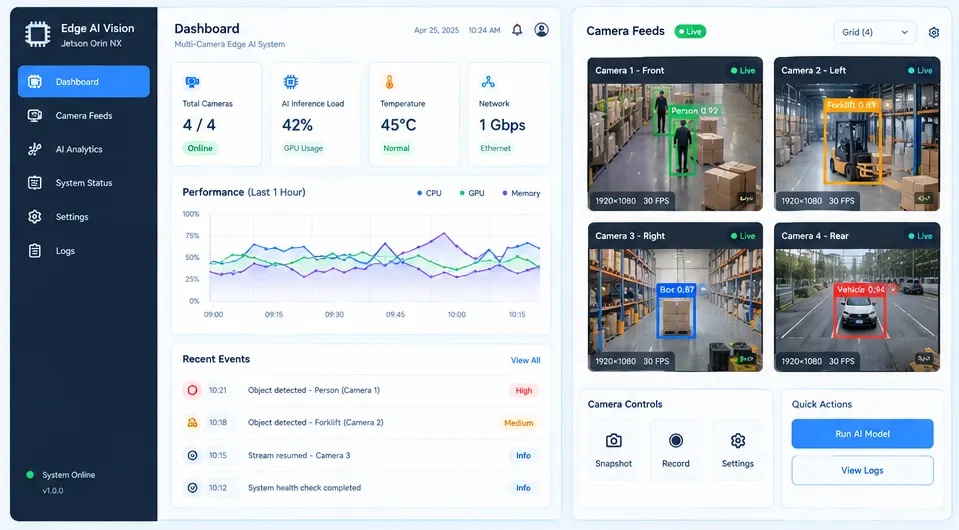Click the Logs clipboard sidebar icon
959x530 pixels.
pyautogui.click(x=35, y=251)
